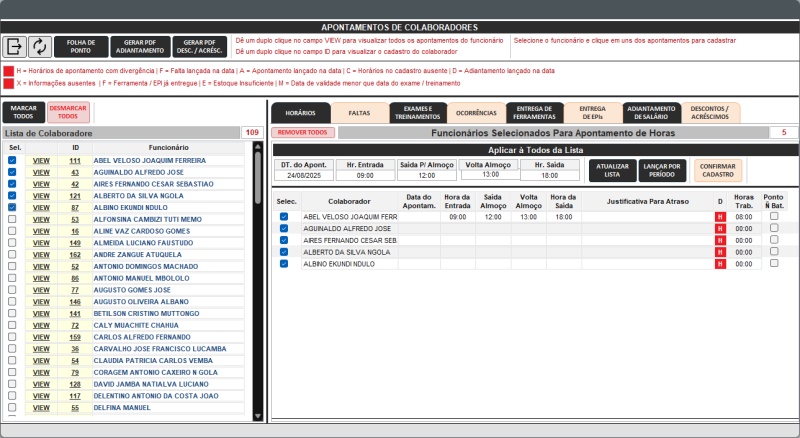This screenshot has width=800, height=438.
Task: Select the Alfonsina Cambizi checkbox
Action: 12,219
